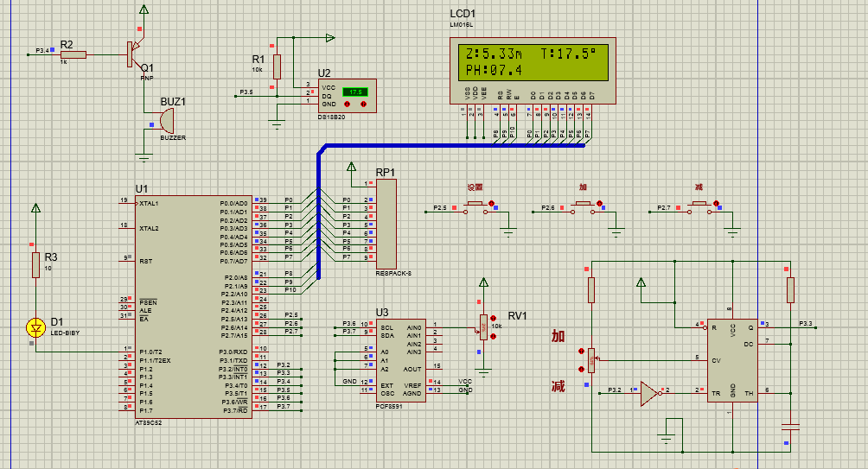
Task: Click the LCD1 green display screen
Action: (531, 60)
